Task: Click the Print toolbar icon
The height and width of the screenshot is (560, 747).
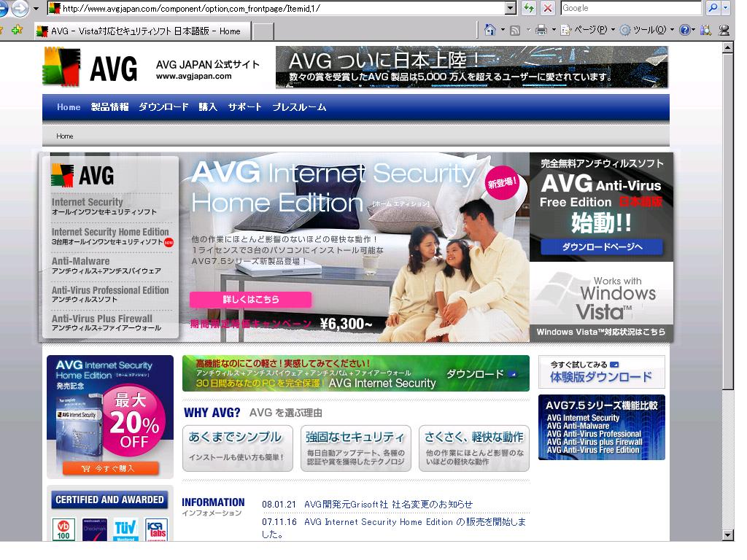Action: click(541, 30)
